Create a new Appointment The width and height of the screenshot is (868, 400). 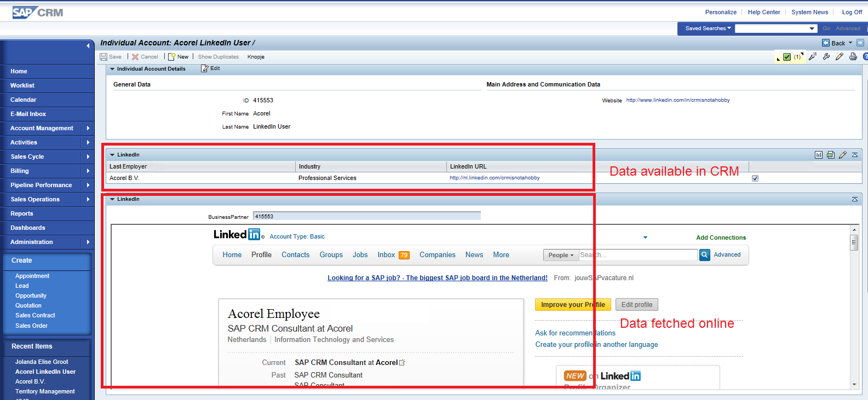[x=32, y=276]
